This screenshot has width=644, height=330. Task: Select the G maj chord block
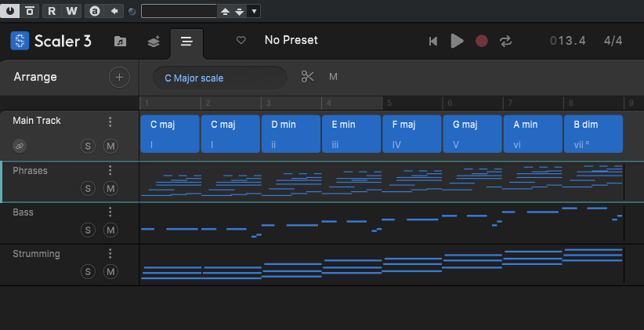point(472,133)
